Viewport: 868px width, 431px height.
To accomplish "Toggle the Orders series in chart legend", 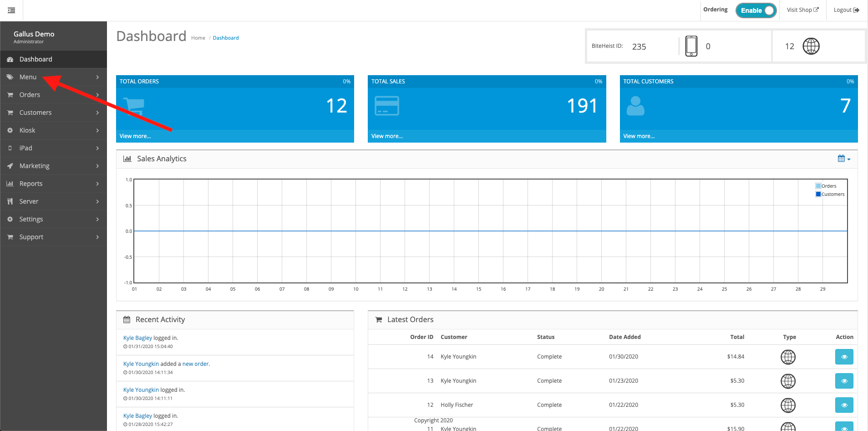I will (x=826, y=186).
